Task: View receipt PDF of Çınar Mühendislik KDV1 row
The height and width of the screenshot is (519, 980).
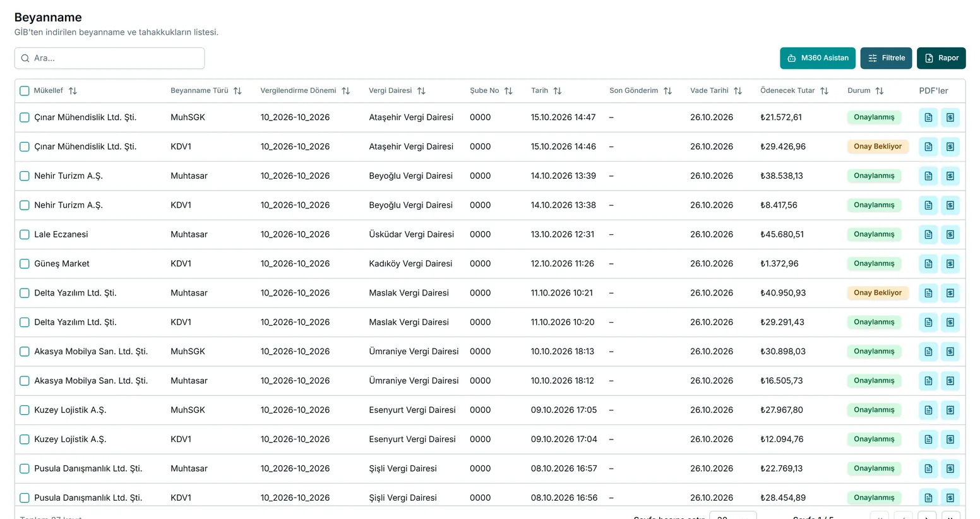Action: [950, 146]
